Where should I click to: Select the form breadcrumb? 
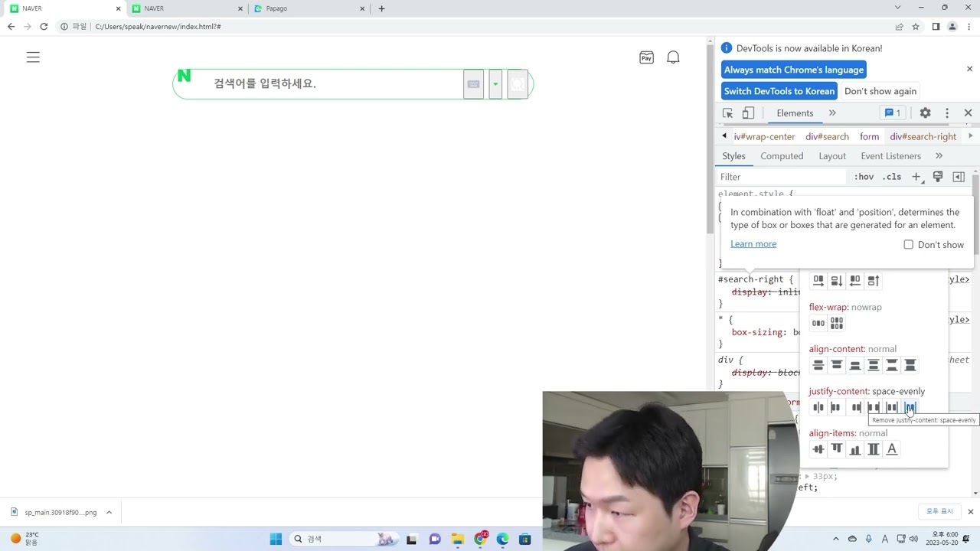tap(869, 136)
